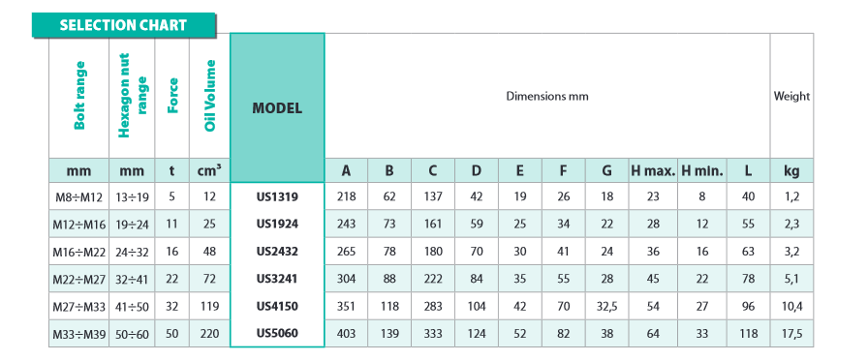Choose model US3241 in the chart
This screenshot has width=868, height=361.
(277, 279)
